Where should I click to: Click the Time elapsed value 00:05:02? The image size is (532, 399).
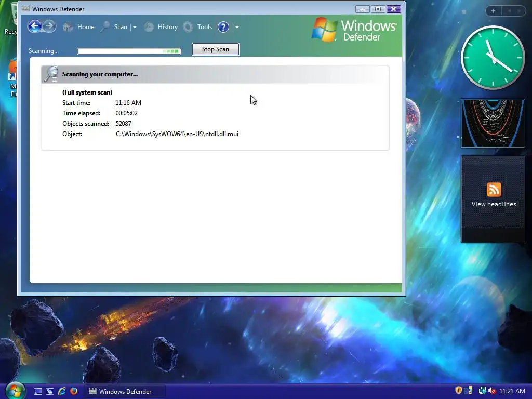tap(127, 113)
